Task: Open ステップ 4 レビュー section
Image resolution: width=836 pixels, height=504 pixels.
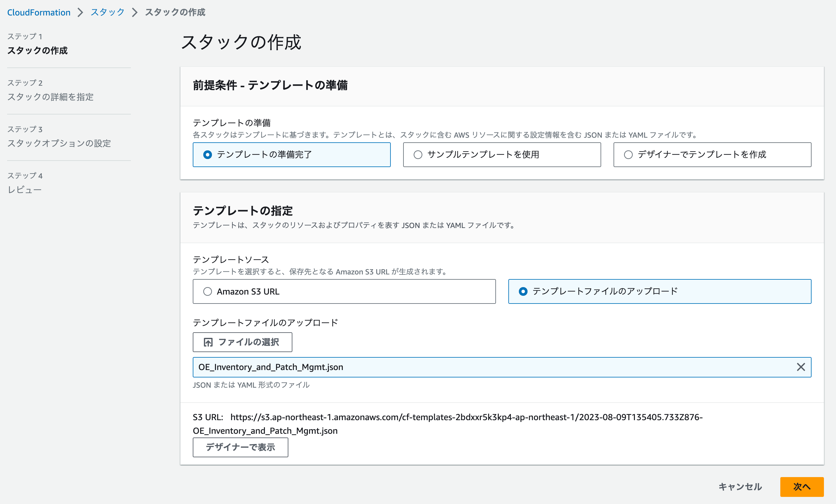Action: pos(24,190)
